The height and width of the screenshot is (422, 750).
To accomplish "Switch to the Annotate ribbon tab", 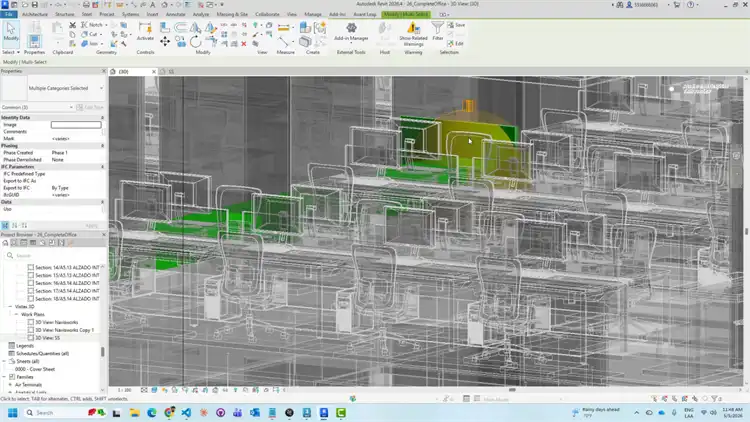I will pos(176,14).
